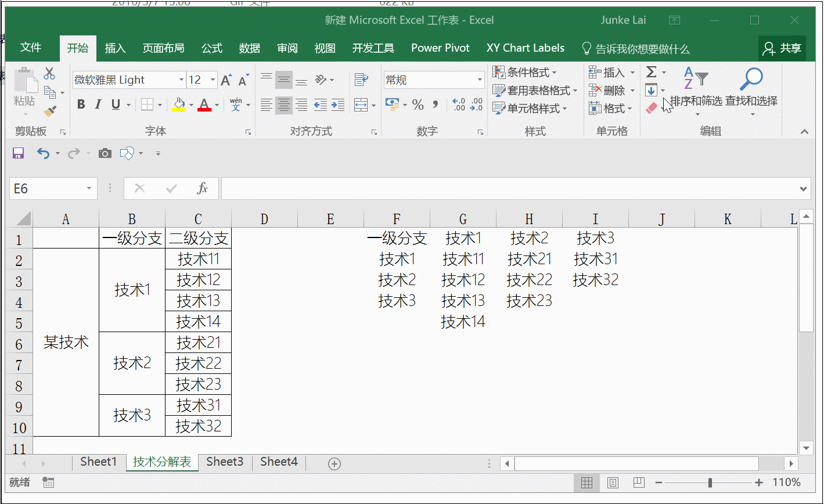Viewport: 824px width, 504px height.
Task: Click the Undo arrow icon
Action: coord(43,153)
